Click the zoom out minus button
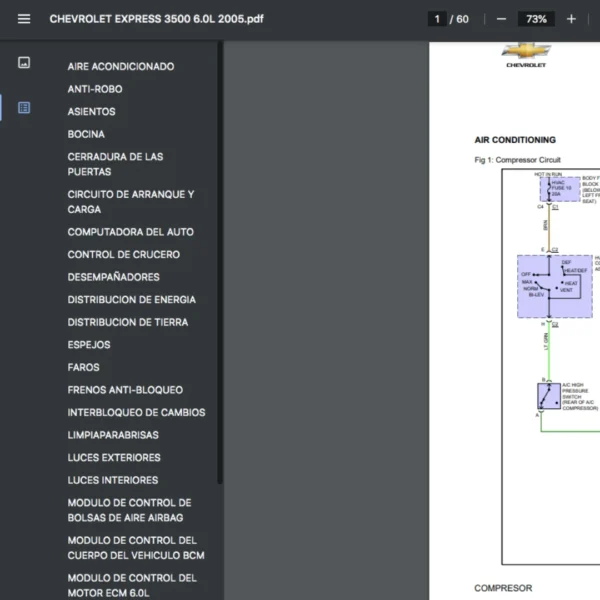The image size is (600, 600). coord(501,19)
